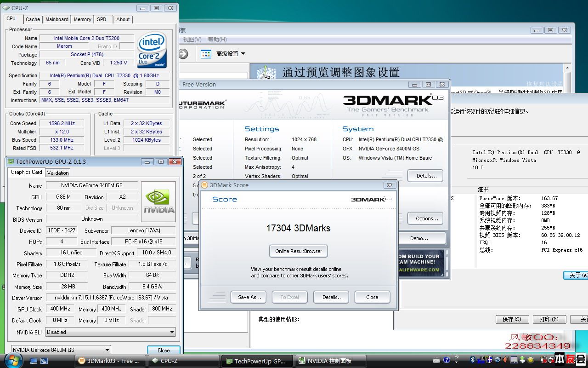Click Close in the 3DMark Score dialog
This screenshot has height=368, width=588.
tap(372, 297)
